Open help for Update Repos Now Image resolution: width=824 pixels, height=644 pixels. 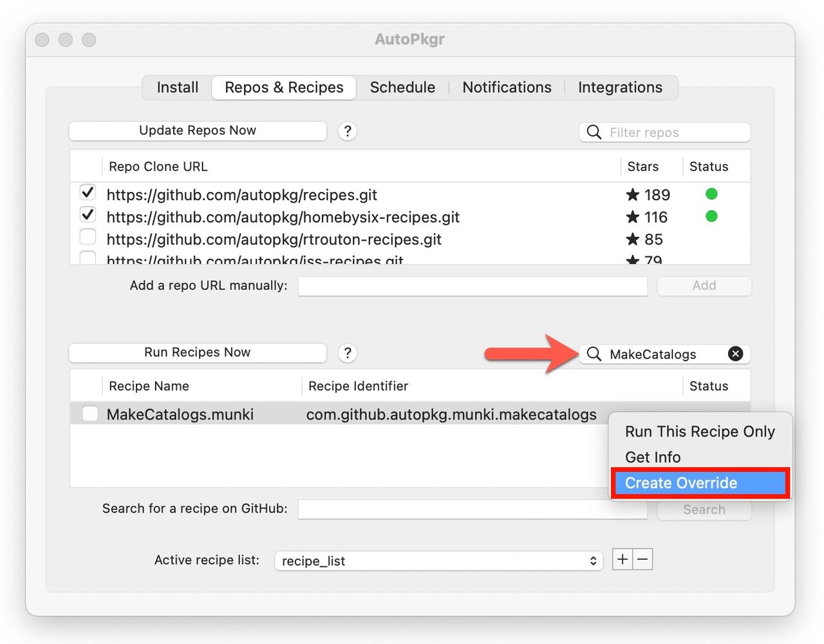point(348,131)
